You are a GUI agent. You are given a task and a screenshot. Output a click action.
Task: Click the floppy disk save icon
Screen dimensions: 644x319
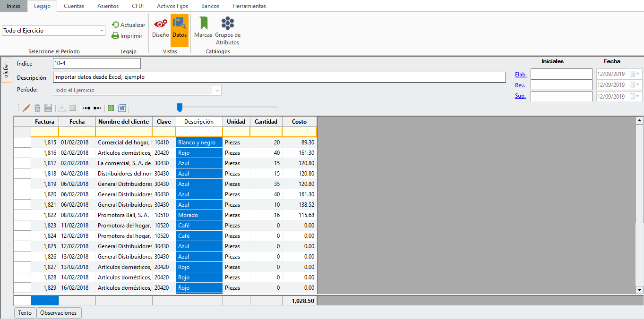coord(48,108)
